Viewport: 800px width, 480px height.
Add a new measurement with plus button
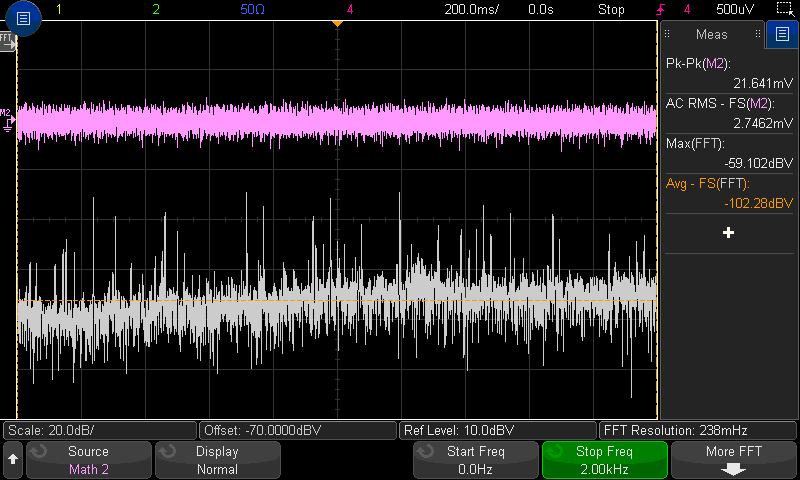point(729,233)
